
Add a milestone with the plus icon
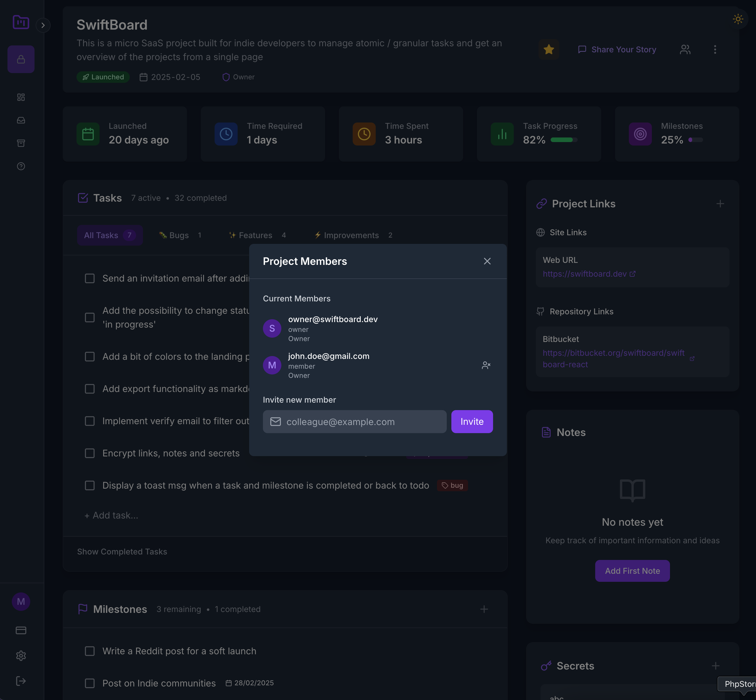coord(484,609)
